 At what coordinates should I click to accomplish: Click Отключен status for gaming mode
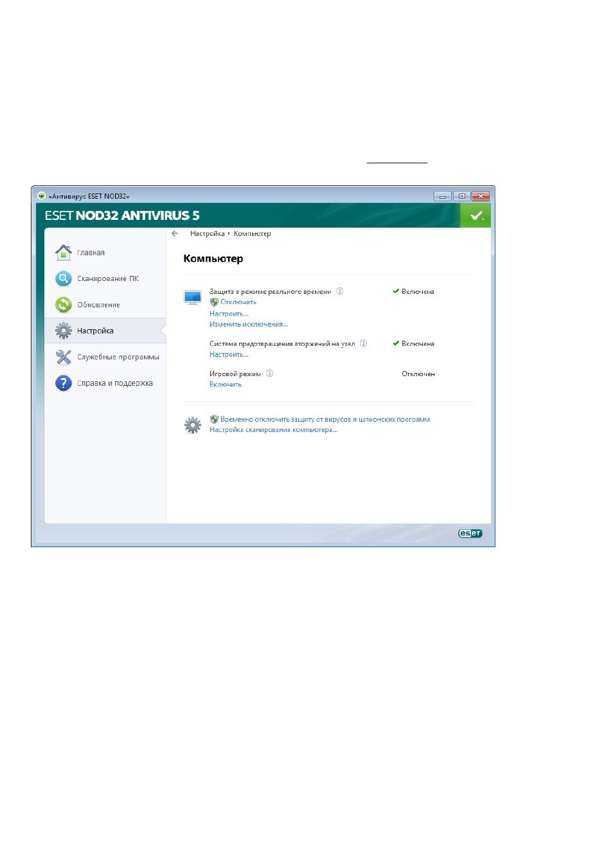click(418, 374)
